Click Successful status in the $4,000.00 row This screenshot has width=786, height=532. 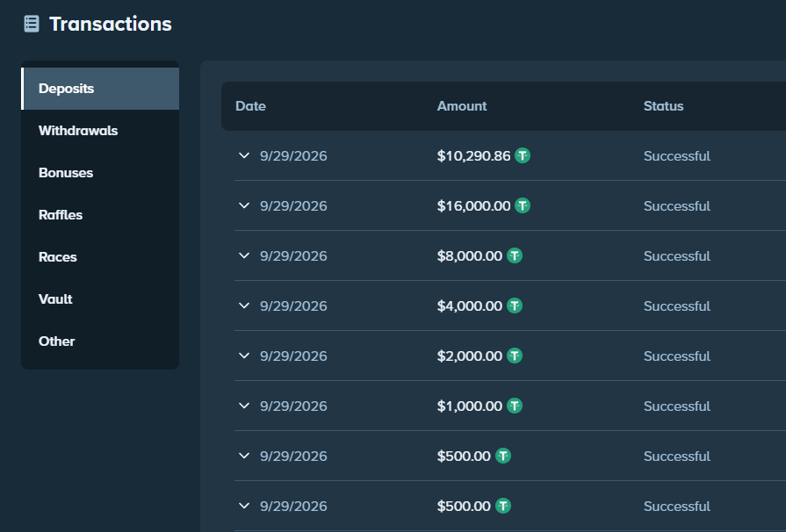(677, 306)
